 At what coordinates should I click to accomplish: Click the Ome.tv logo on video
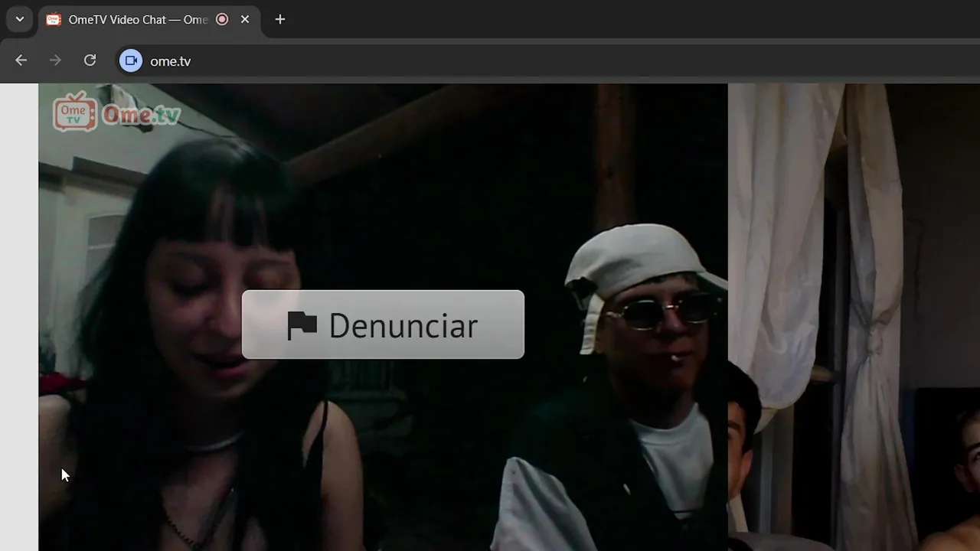pos(116,112)
